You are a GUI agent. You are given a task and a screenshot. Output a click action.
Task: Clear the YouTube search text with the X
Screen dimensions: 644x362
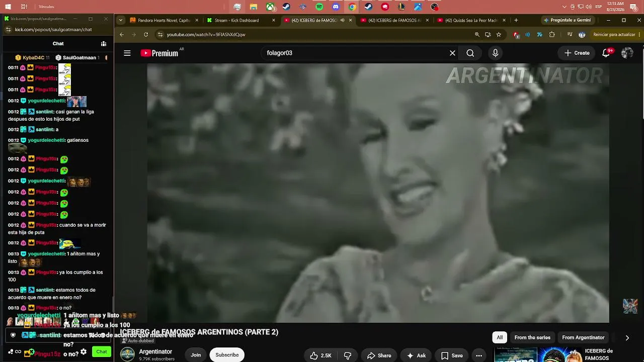[x=452, y=53]
